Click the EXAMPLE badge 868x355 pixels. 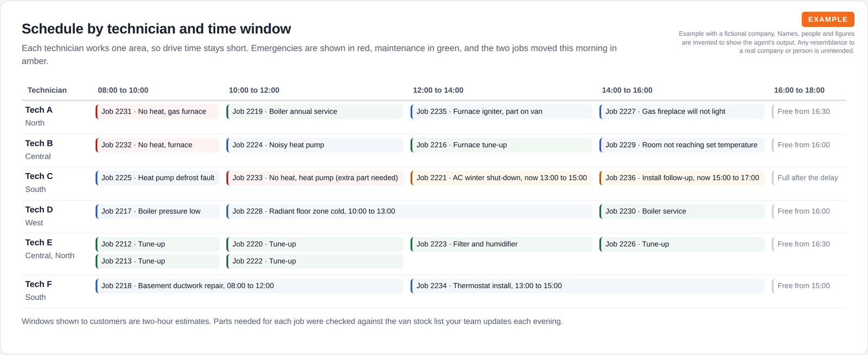[x=828, y=19]
